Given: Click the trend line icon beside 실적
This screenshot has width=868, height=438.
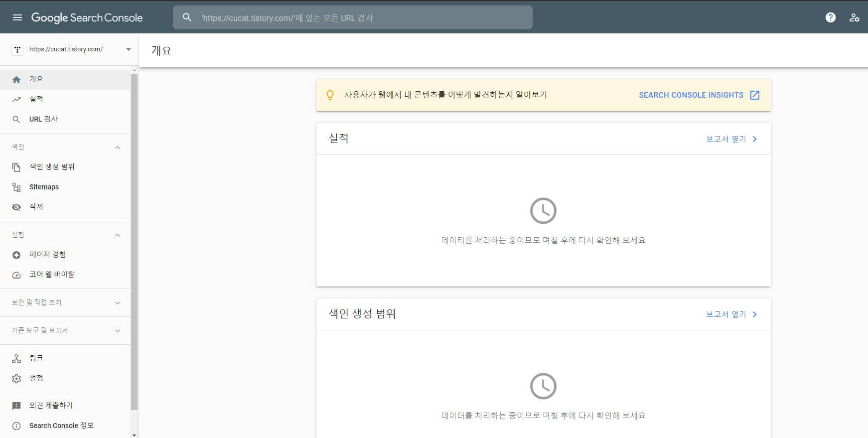Looking at the screenshot, I should pos(16,100).
